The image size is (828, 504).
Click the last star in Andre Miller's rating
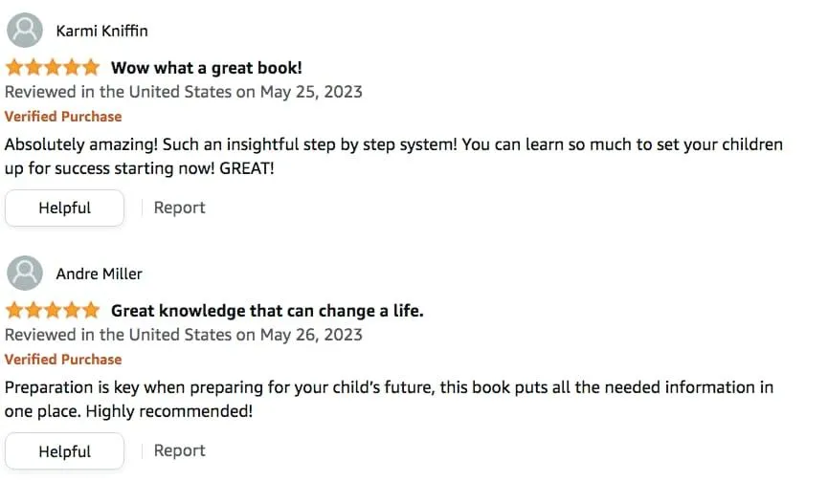(x=90, y=311)
